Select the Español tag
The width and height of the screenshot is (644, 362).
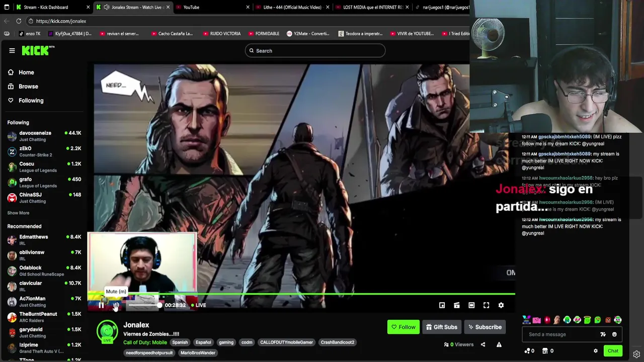tap(203, 342)
